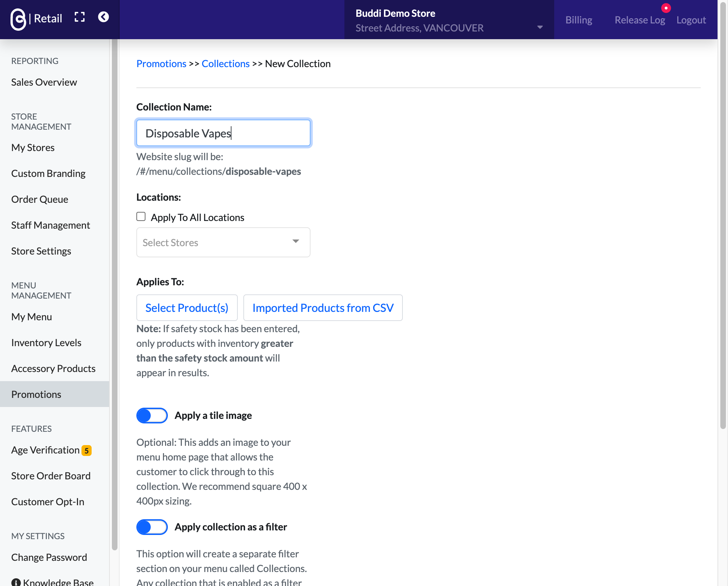Expand the Buddi Demo Store selector

coord(449,20)
